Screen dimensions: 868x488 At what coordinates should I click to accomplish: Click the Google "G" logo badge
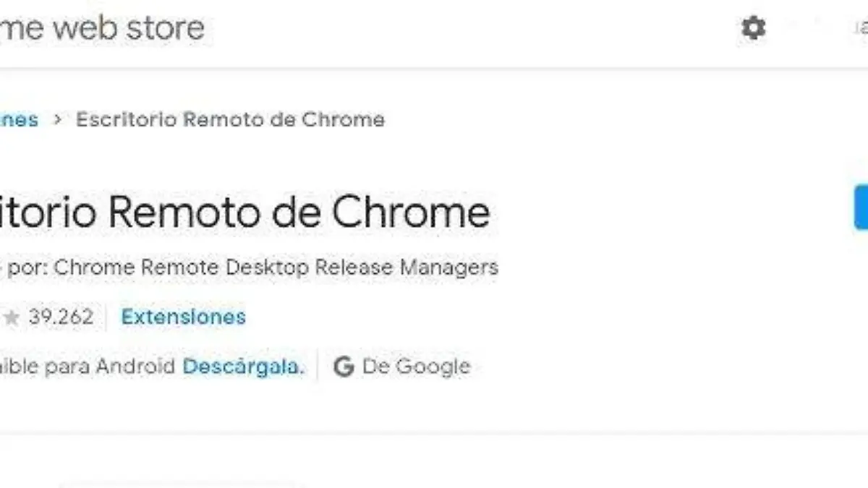(343, 367)
